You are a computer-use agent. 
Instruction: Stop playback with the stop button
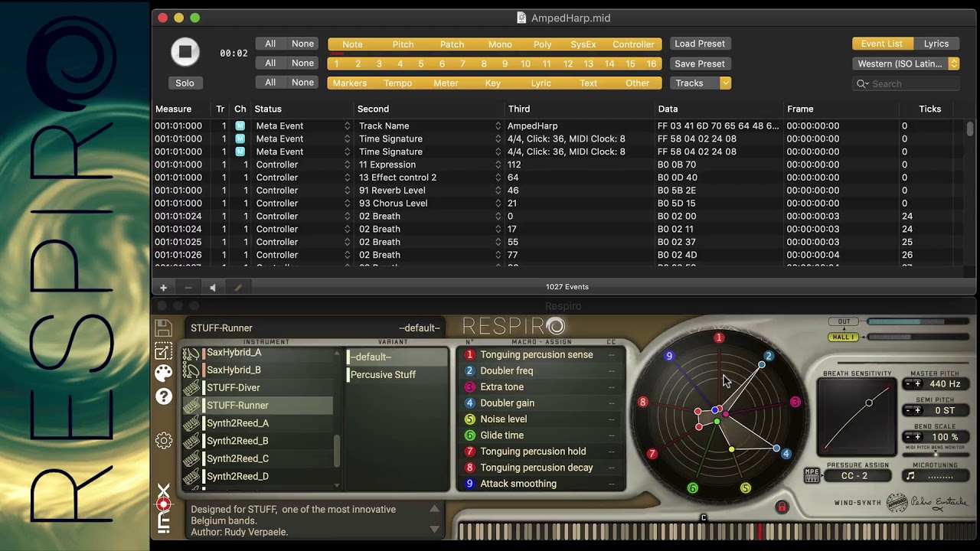pyautogui.click(x=185, y=52)
